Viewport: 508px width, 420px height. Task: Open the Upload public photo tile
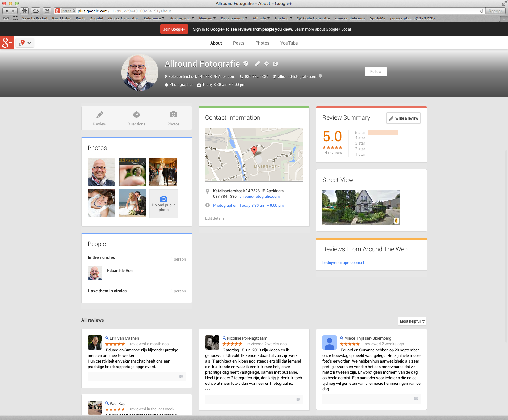164,204
